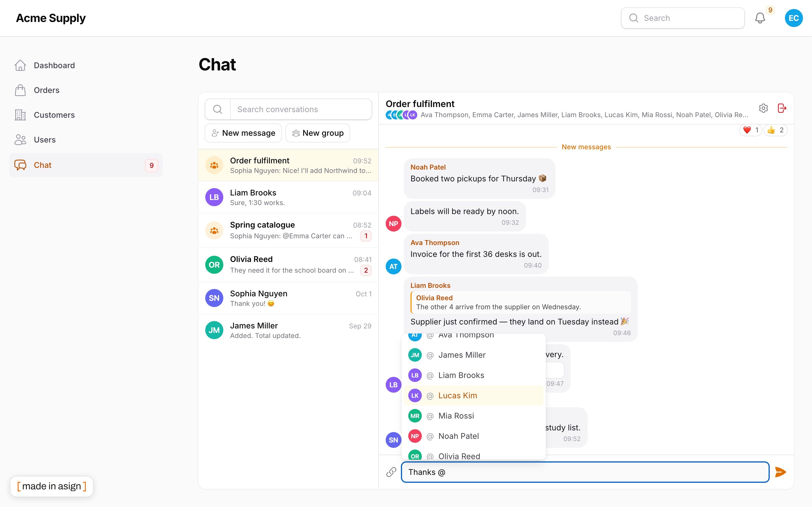Click the New group button
Viewport: 812px width, 507px height.
317,133
